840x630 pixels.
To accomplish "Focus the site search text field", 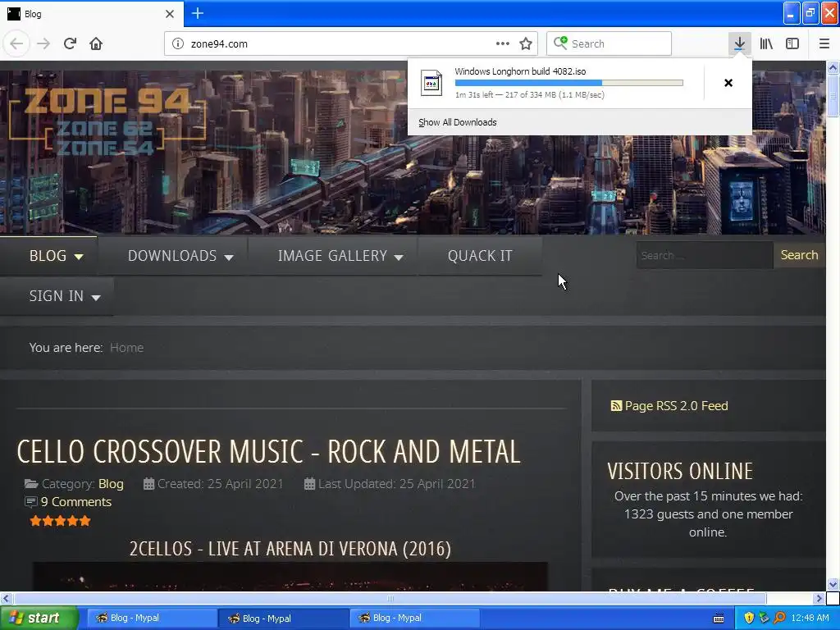I will click(x=705, y=255).
